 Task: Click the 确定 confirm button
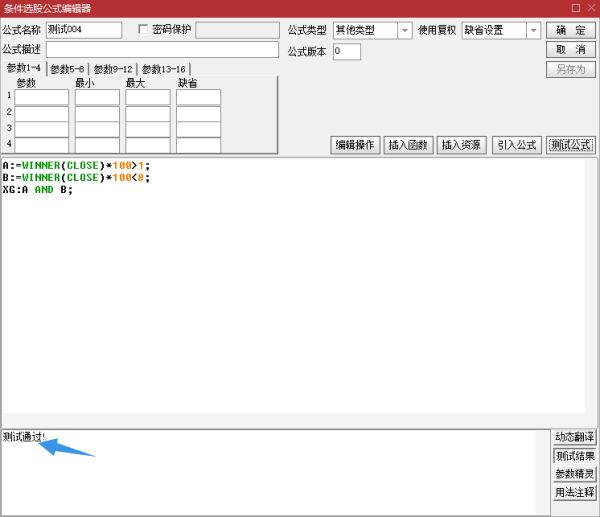coord(571,30)
